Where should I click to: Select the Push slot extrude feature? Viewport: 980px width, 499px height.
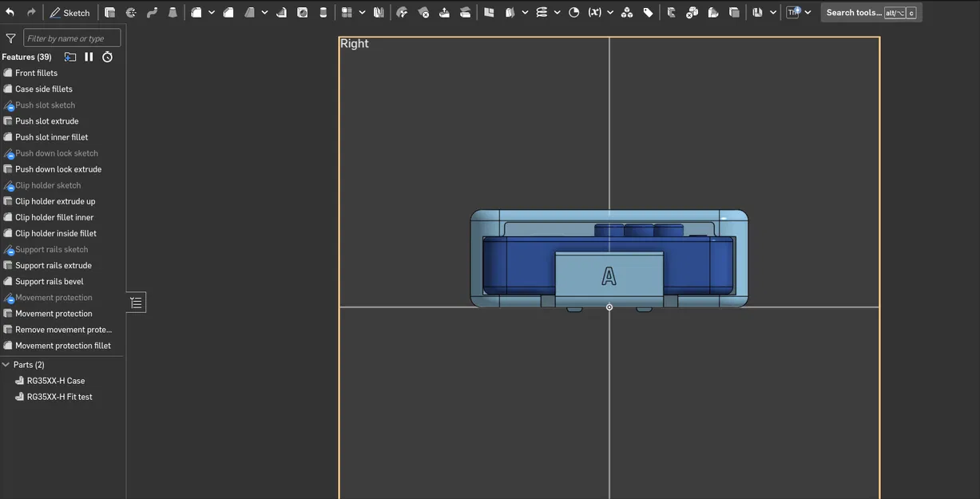coord(46,121)
